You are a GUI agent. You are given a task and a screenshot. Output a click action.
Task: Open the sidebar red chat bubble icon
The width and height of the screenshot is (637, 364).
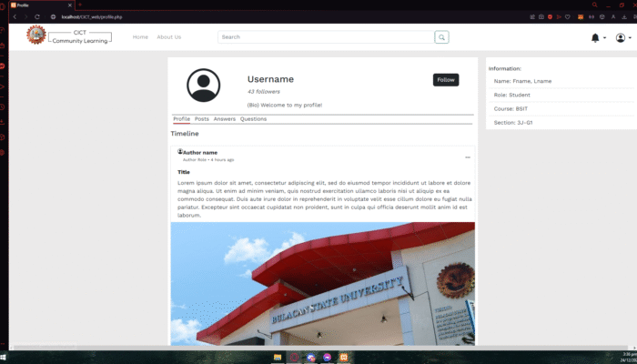pos(3,66)
